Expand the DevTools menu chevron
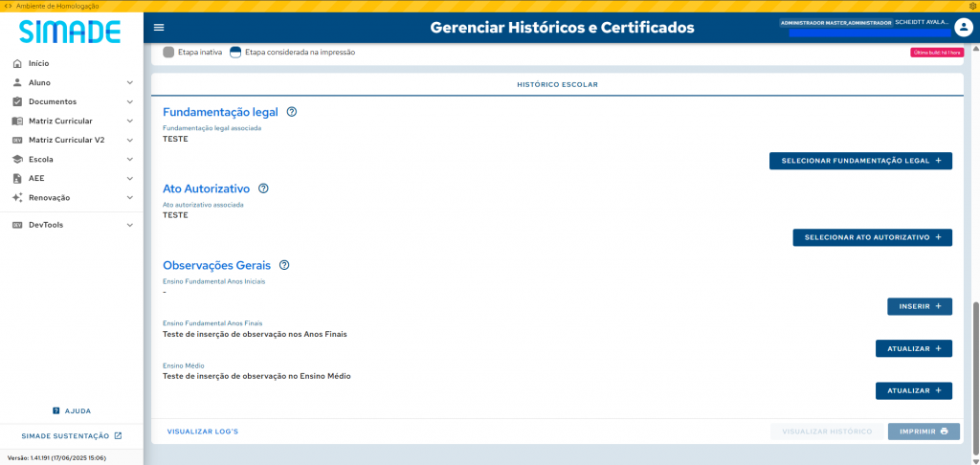Image resolution: width=980 pixels, height=465 pixels. pos(129,225)
